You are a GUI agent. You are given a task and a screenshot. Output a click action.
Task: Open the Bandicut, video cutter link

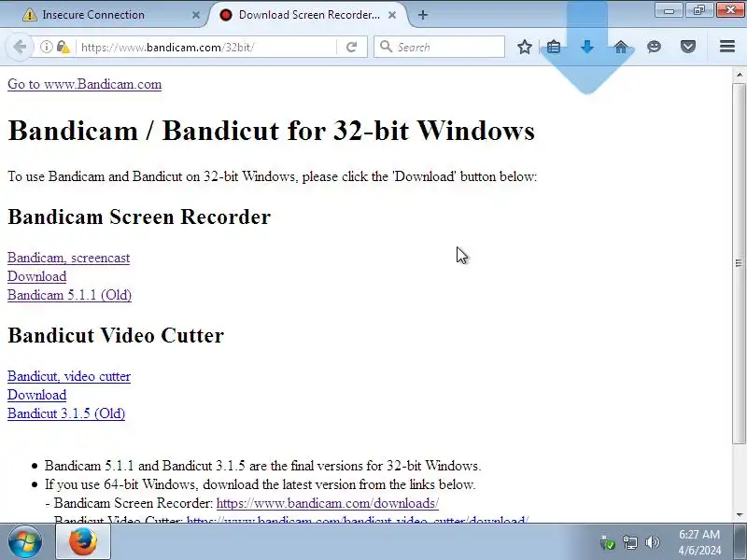(69, 376)
